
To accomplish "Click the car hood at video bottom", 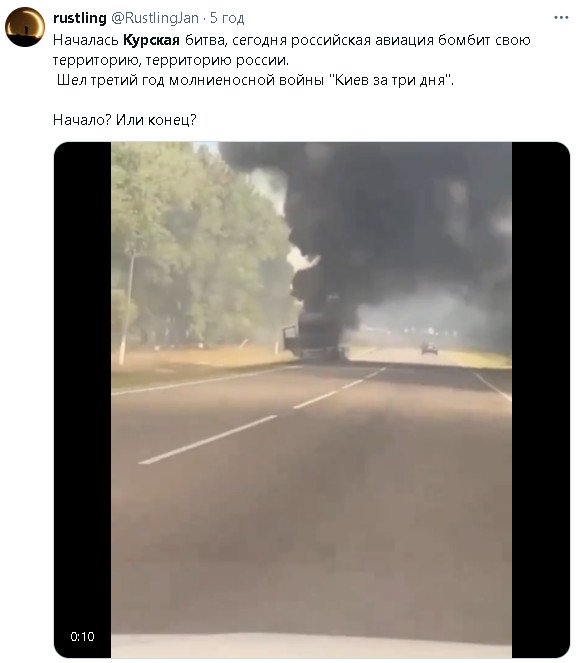I will point(312,646).
